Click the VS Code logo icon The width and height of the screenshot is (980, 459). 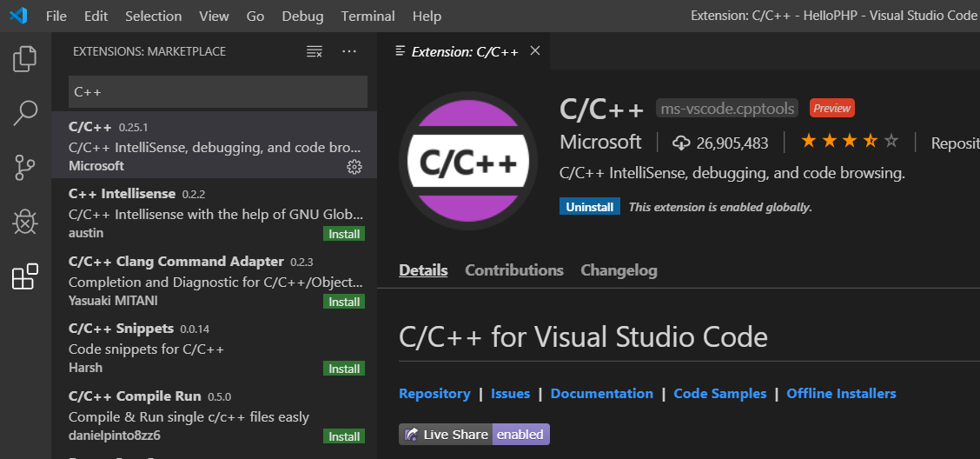coord(18,16)
